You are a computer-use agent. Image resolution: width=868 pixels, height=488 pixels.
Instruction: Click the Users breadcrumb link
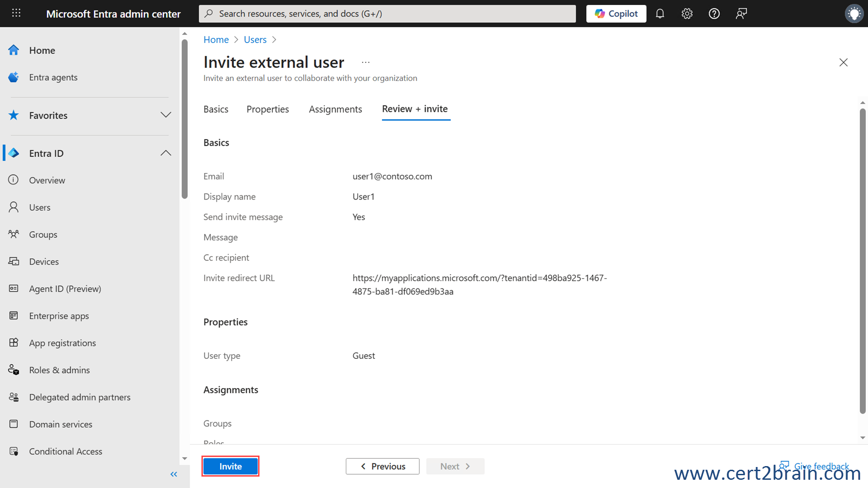coord(255,40)
